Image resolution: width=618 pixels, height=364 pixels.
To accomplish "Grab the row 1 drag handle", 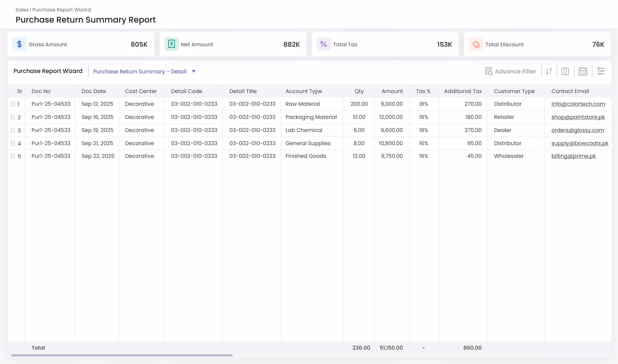I will [13, 104].
